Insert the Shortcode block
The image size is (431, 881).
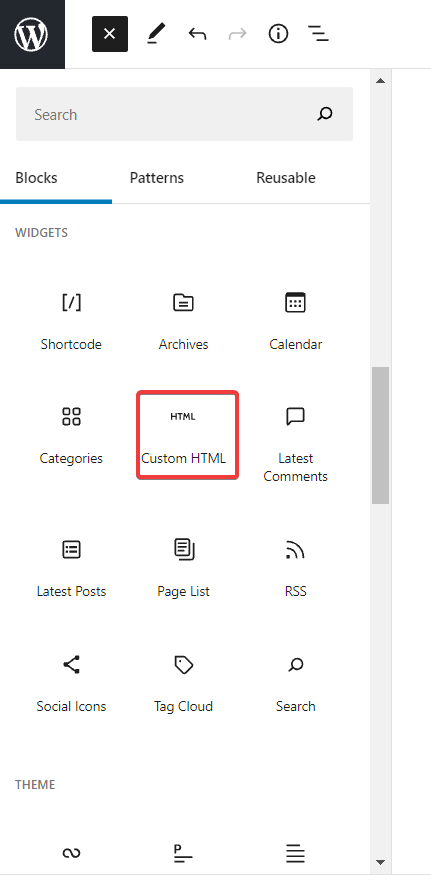point(71,321)
